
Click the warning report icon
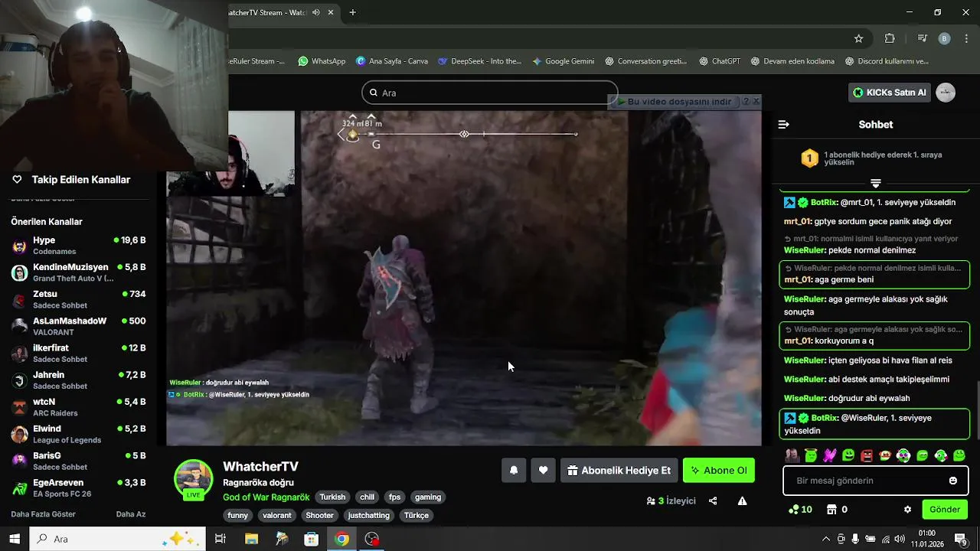pos(742,501)
